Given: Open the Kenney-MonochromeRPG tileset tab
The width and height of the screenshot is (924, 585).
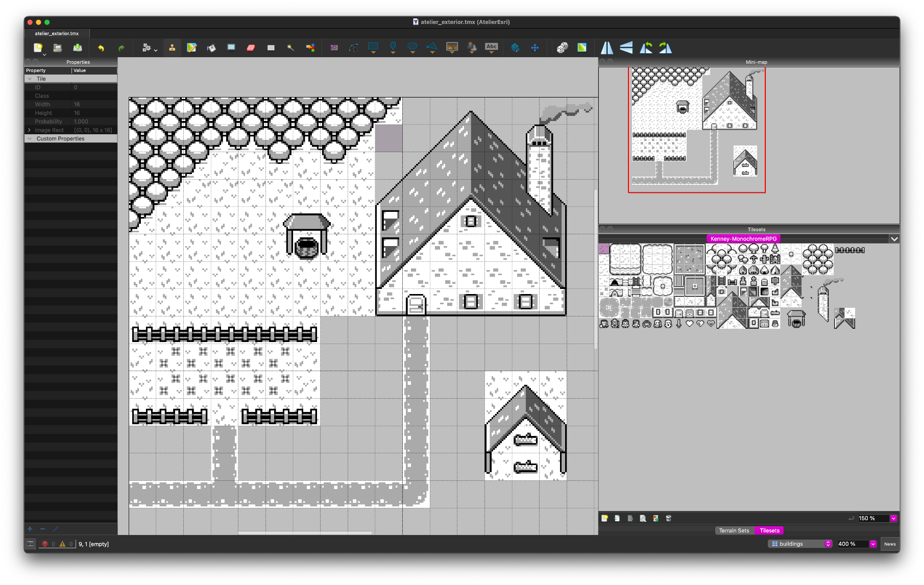Looking at the screenshot, I should tap(743, 238).
